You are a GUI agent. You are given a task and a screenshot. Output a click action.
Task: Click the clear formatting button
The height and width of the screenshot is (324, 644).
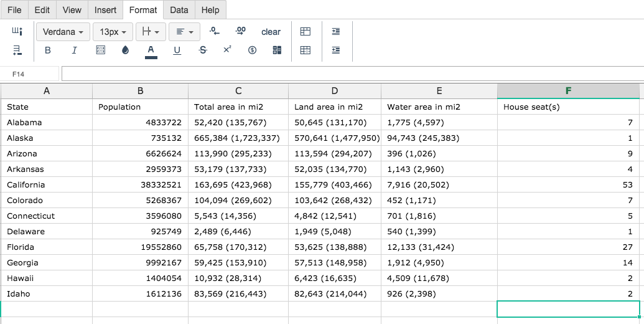point(271,32)
